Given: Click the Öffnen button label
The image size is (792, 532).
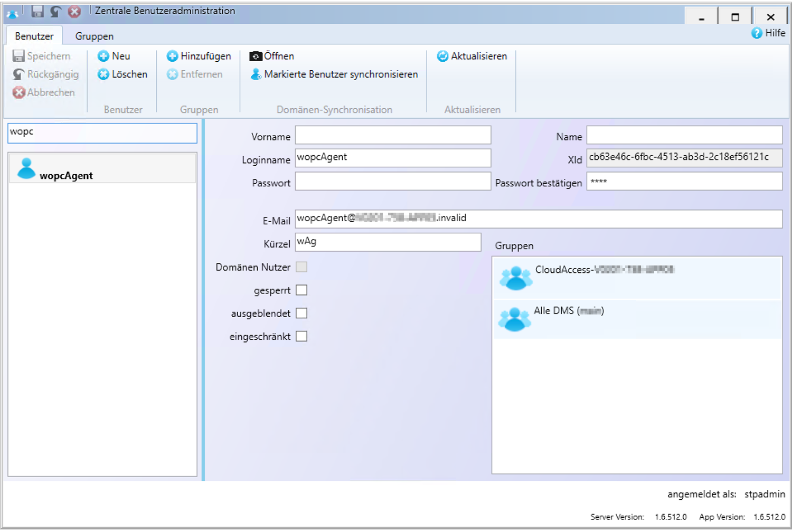Looking at the screenshot, I should tap(279, 56).
